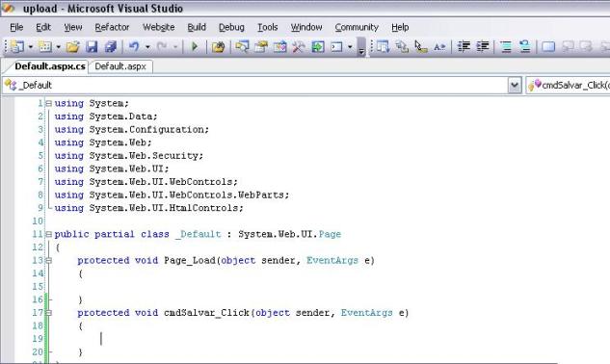
Task: Click the Display Word Completion icon
Action: (439, 47)
